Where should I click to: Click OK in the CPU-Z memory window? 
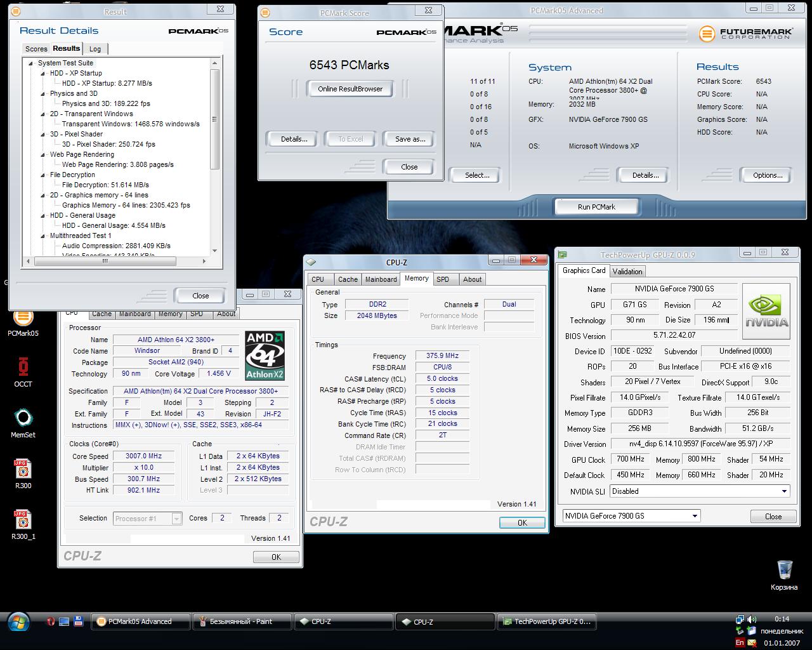522,523
